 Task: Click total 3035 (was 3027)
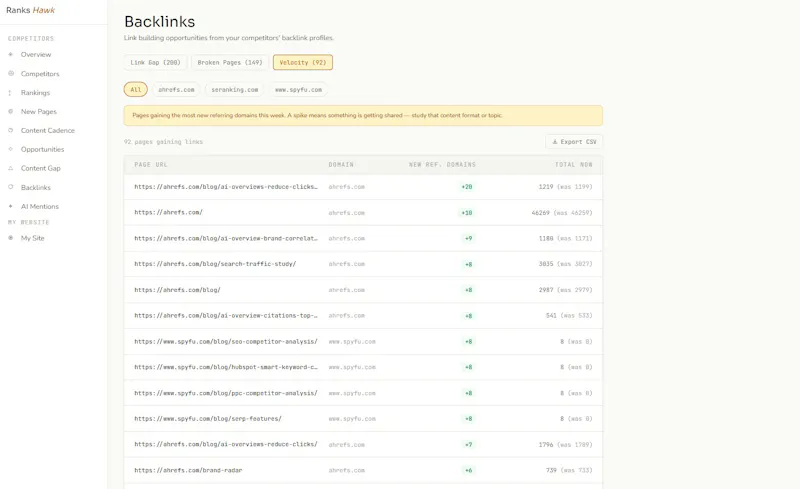tap(565, 264)
